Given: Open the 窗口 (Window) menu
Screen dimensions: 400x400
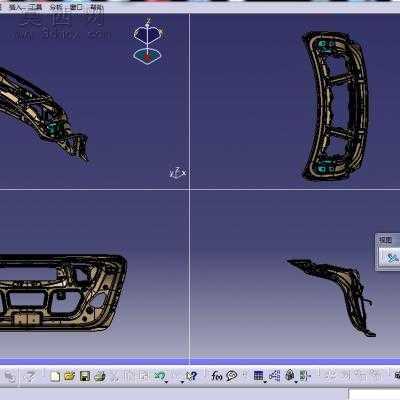Looking at the screenshot, I should [x=76, y=7].
